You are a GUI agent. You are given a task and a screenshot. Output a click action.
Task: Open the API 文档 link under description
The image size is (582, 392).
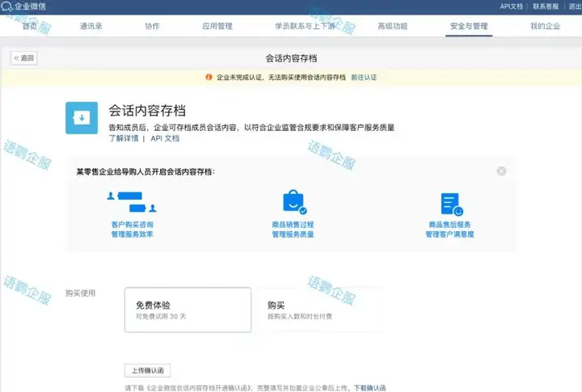point(165,138)
